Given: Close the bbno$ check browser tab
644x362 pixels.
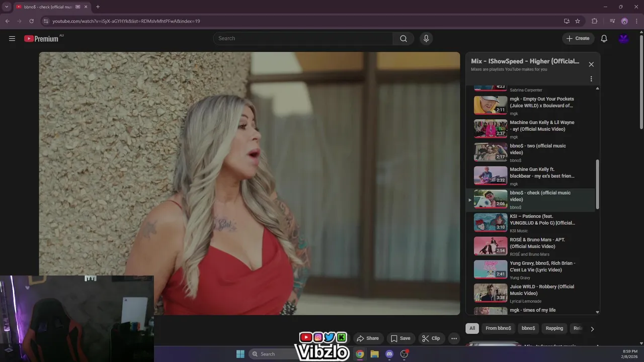Looking at the screenshot, I should 86,7.
